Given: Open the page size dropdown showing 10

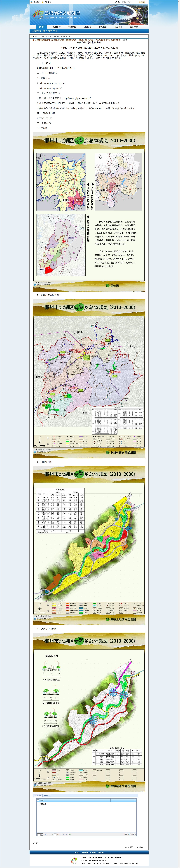Looking at the screenshot, I should 40,835.
